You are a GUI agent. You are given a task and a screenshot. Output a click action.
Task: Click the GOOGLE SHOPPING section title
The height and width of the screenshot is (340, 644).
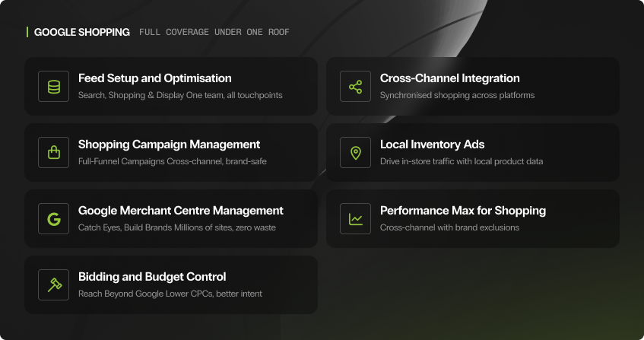pos(81,32)
